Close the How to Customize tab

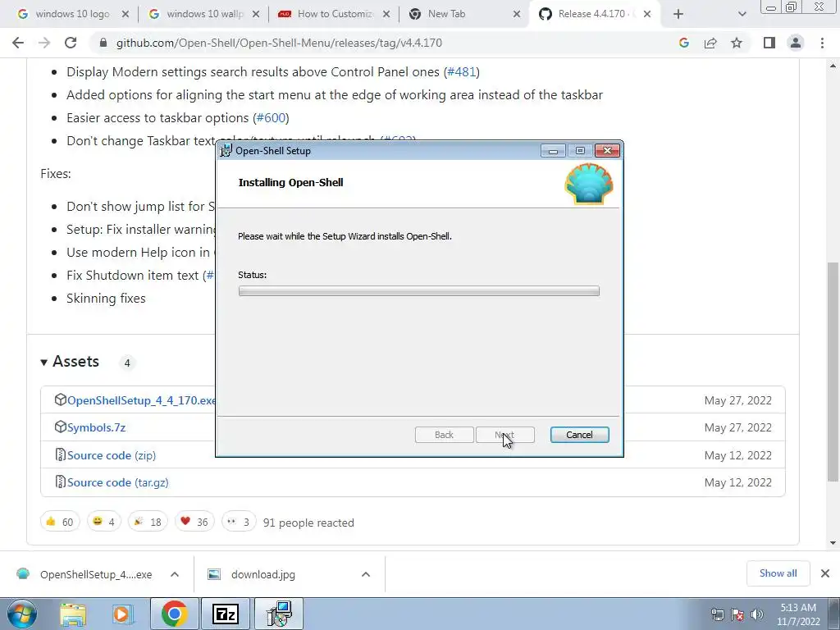(x=386, y=15)
